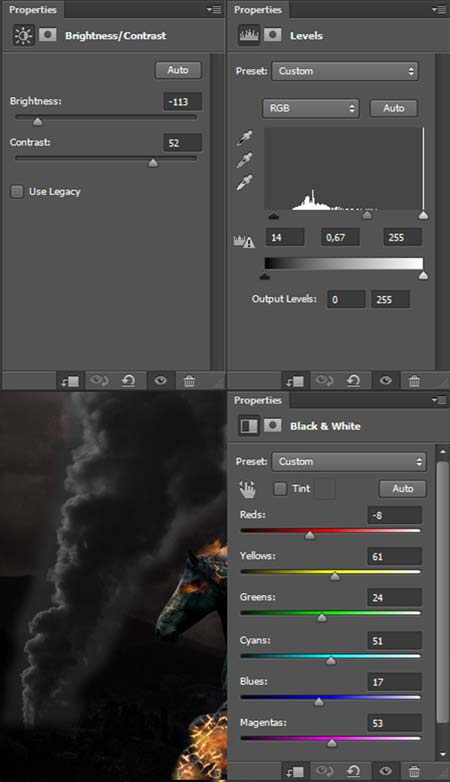This screenshot has height=782, width=450.
Task: Pick the gray point eyedropper
Action: [244, 160]
